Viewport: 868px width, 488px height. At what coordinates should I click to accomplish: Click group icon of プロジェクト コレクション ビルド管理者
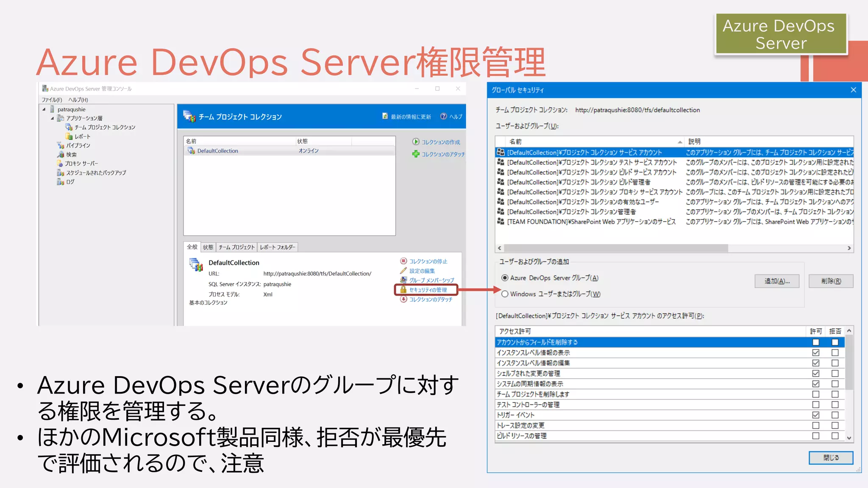[x=501, y=182]
